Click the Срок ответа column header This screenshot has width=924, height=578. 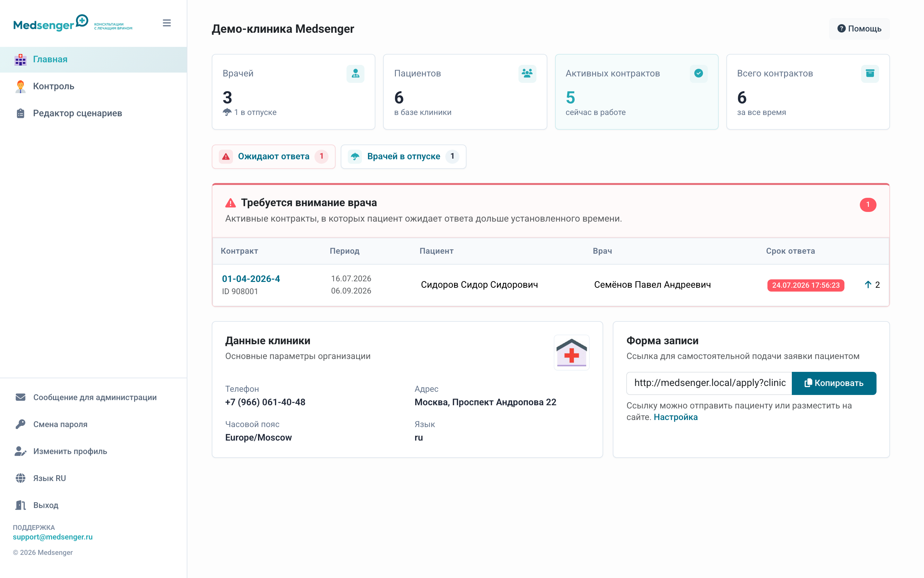tap(790, 251)
